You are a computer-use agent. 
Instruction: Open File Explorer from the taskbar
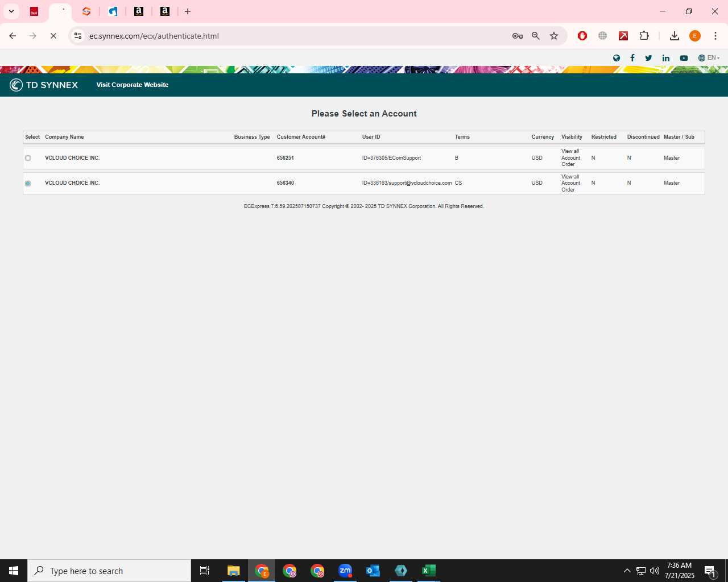234,571
